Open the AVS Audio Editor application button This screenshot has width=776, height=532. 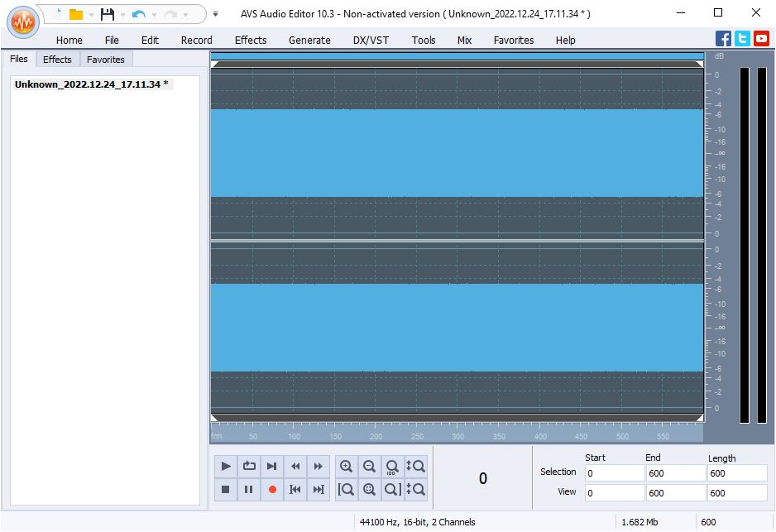tap(23, 22)
